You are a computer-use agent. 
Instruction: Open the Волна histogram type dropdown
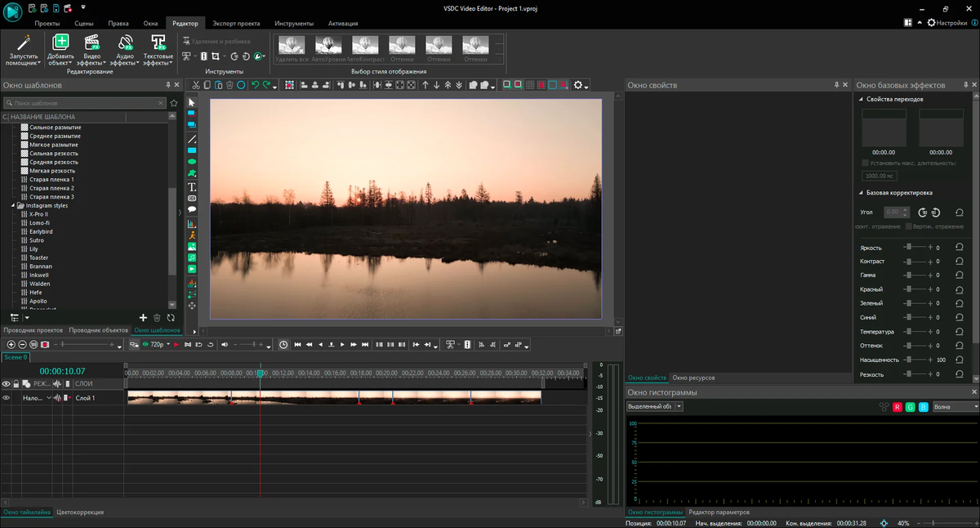click(954, 407)
